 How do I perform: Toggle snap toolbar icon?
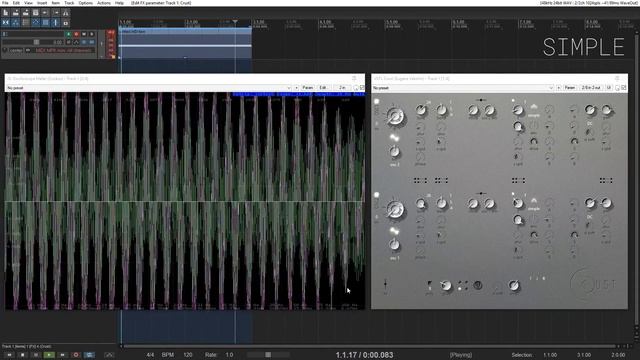click(x=56, y=23)
